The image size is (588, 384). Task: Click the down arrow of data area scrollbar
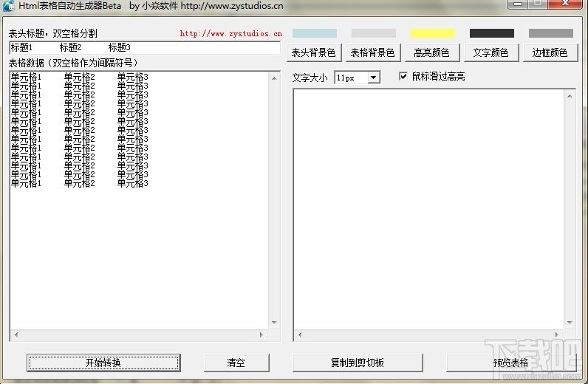(x=274, y=323)
